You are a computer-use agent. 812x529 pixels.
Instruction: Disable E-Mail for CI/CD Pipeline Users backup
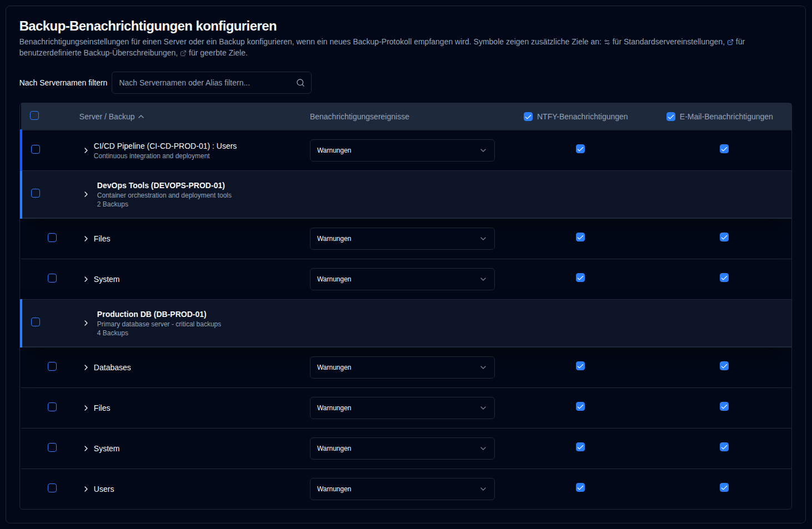click(724, 149)
